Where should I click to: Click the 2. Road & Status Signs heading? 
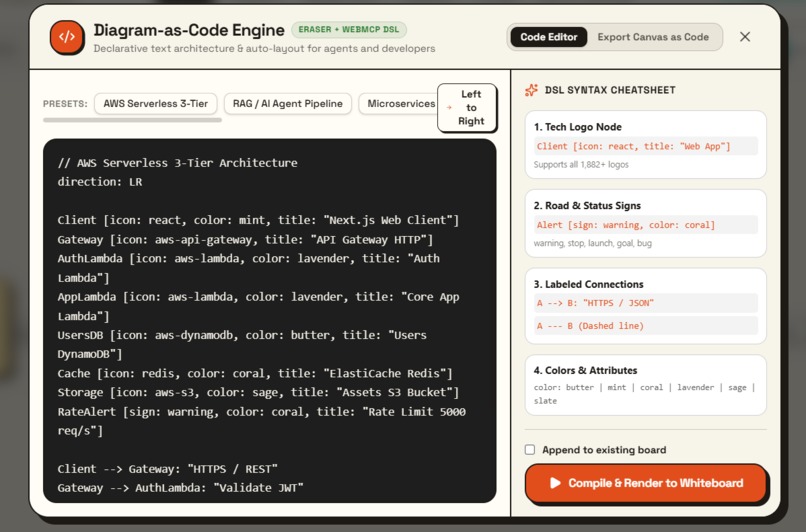[x=587, y=206]
